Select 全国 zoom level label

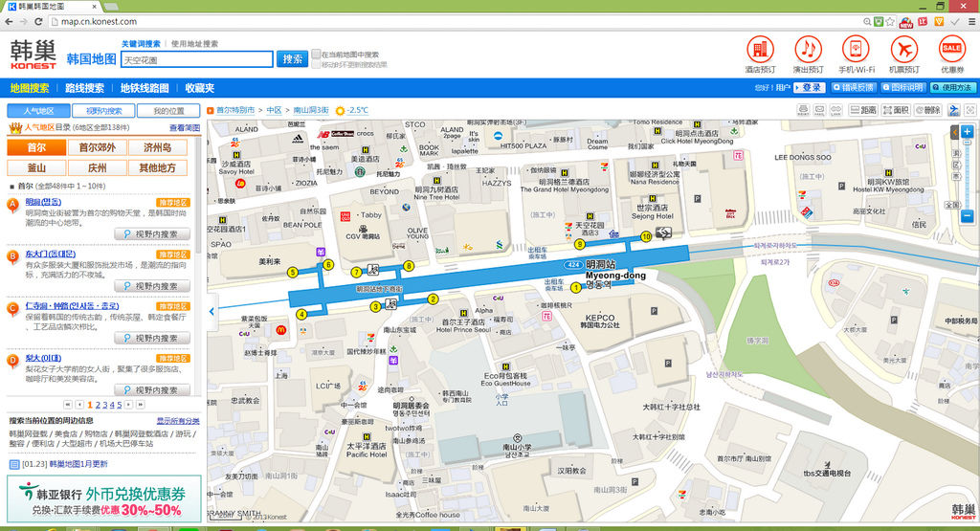[952, 205]
